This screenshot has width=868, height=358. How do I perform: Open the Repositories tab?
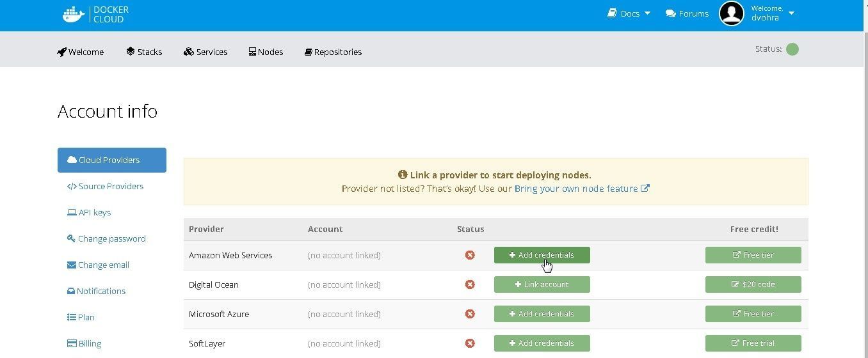pyautogui.click(x=333, y=52)
